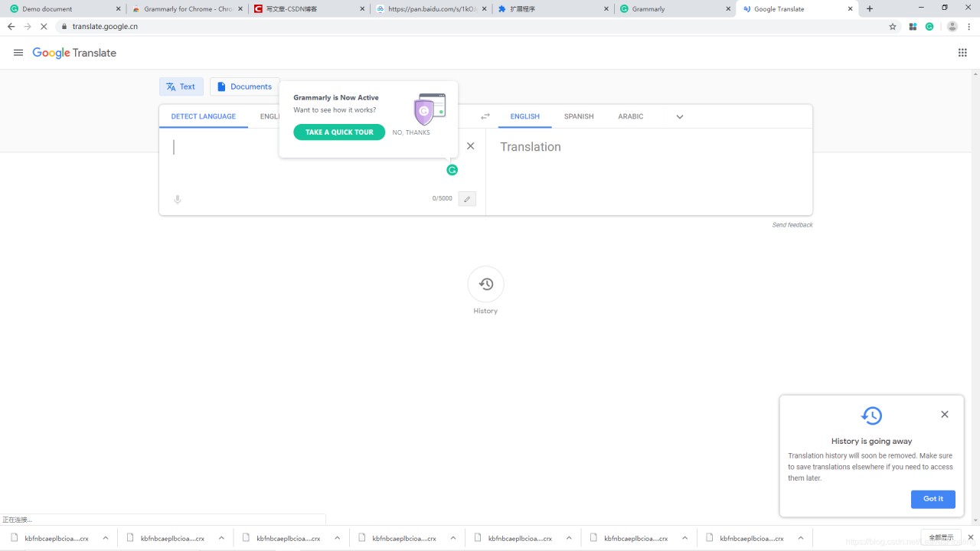Select Arabic as target language
The image size is (980, 551).
(x=631, y=116)
